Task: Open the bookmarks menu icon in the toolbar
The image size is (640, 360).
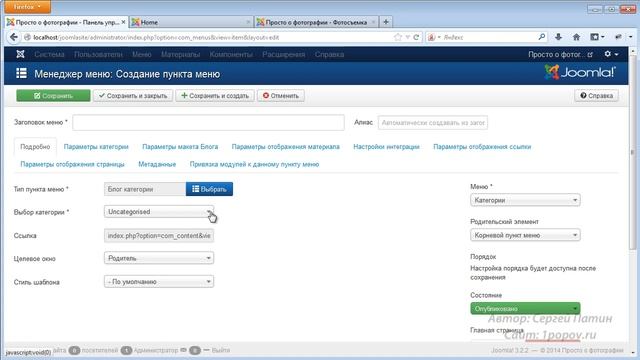Action: 597,37
